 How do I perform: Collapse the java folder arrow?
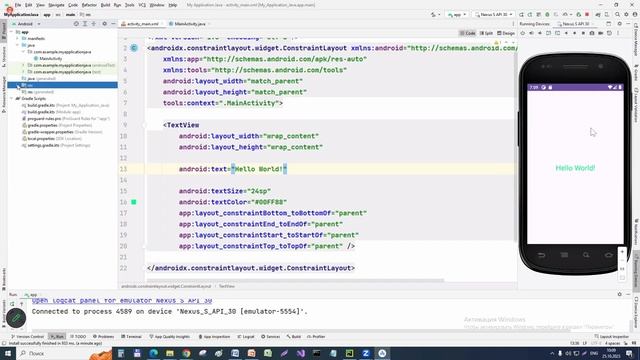pos(18,45)
